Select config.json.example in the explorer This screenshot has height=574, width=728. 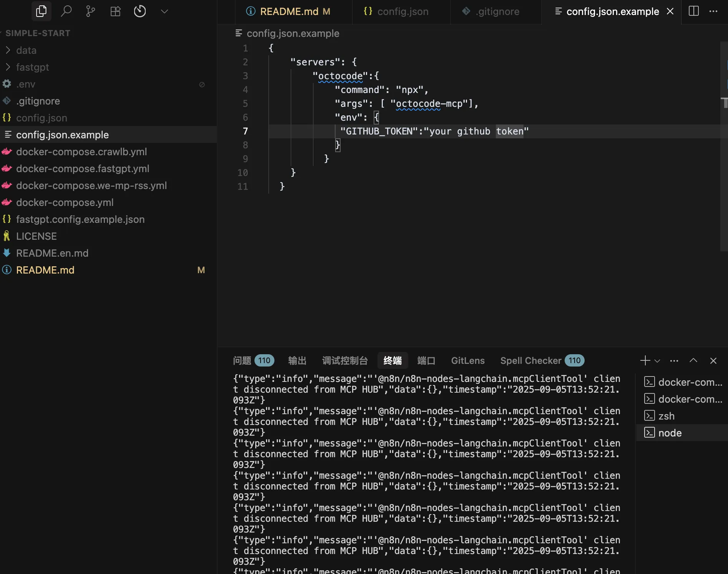pos(108,135)
